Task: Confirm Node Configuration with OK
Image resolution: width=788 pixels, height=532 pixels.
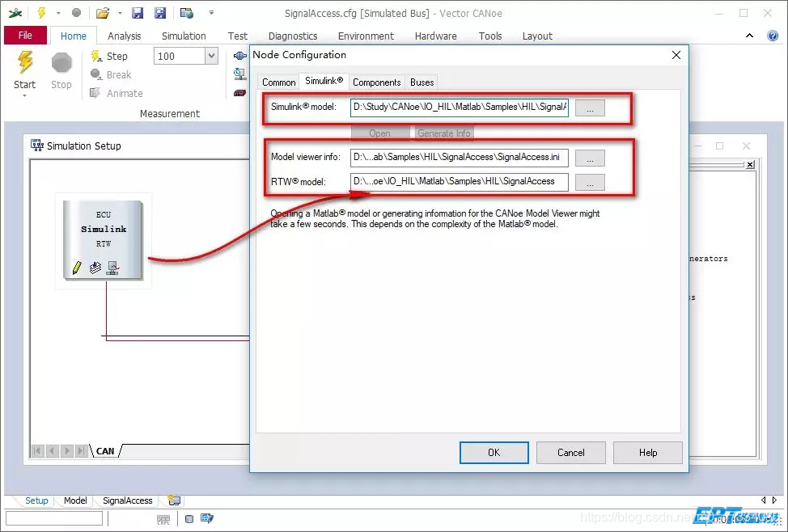Action: pyautogui.click(x=494, y=453)
